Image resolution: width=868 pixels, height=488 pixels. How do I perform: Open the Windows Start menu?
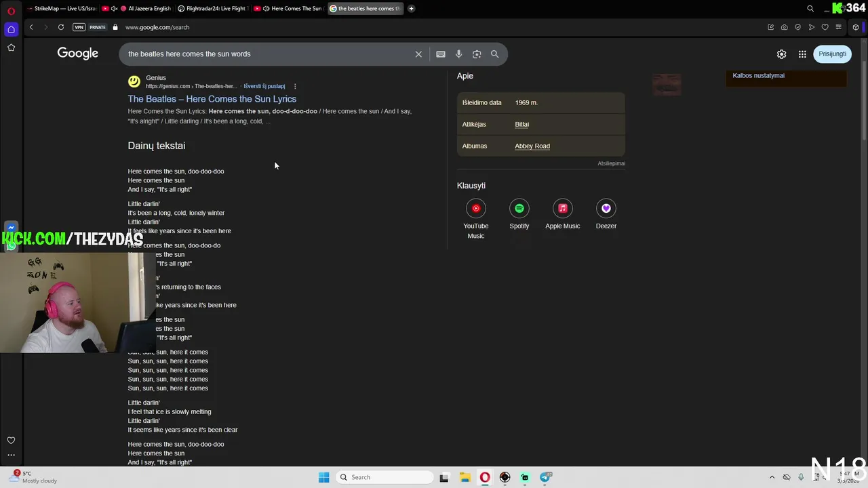tap(323, 477)
